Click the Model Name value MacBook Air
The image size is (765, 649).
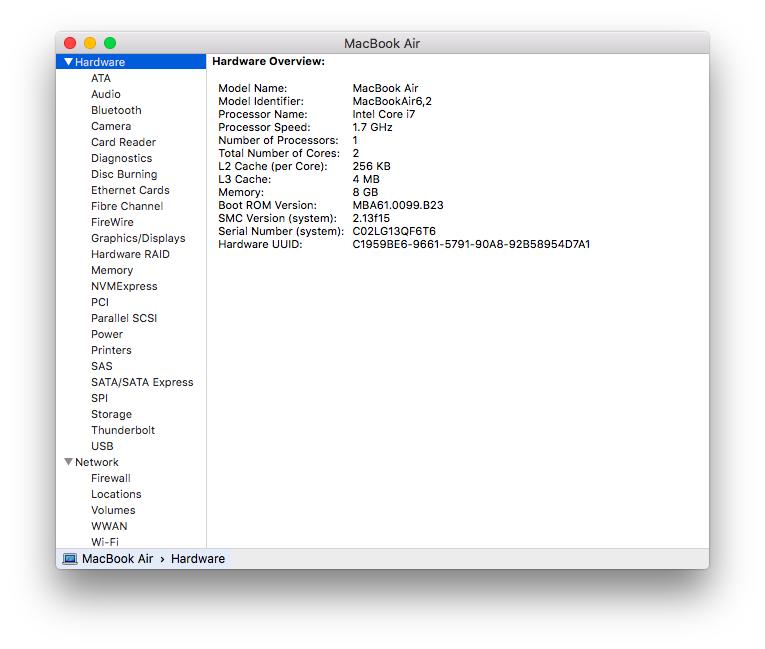[385, 88]
